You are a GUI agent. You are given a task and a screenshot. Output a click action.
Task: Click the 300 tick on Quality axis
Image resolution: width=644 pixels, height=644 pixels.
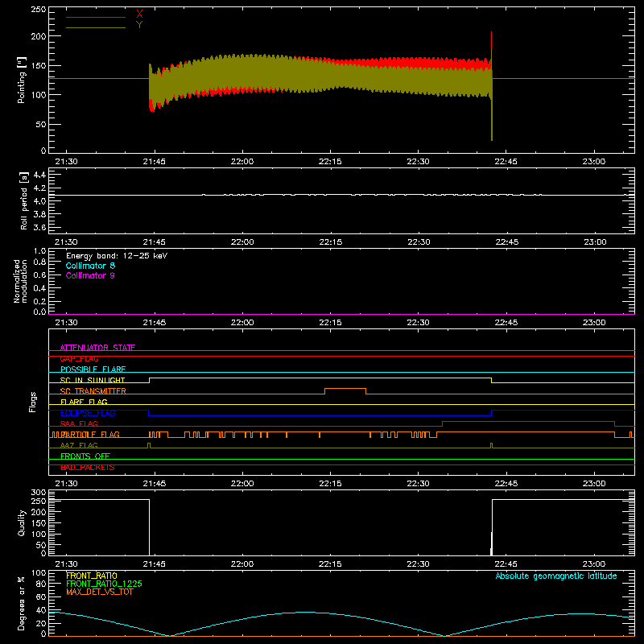tap(39, 492)
